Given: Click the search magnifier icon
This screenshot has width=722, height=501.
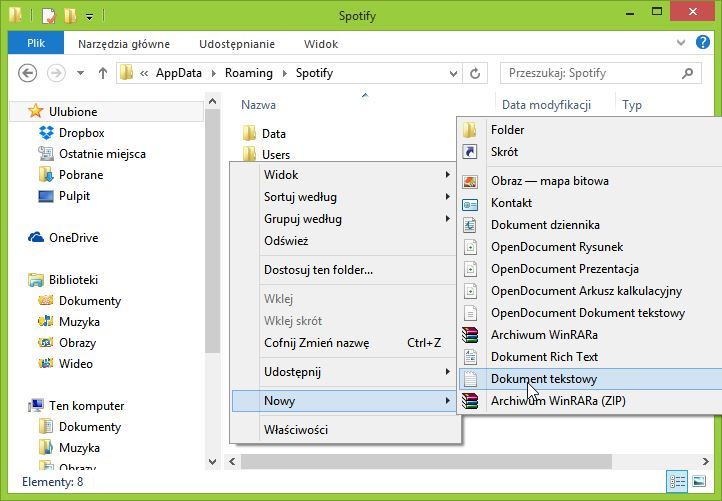Looking at the screenshot, I should coord(687,73).
